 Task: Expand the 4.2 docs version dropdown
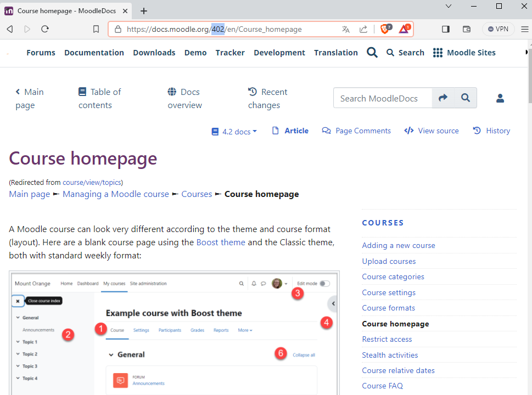coord(234,132)
